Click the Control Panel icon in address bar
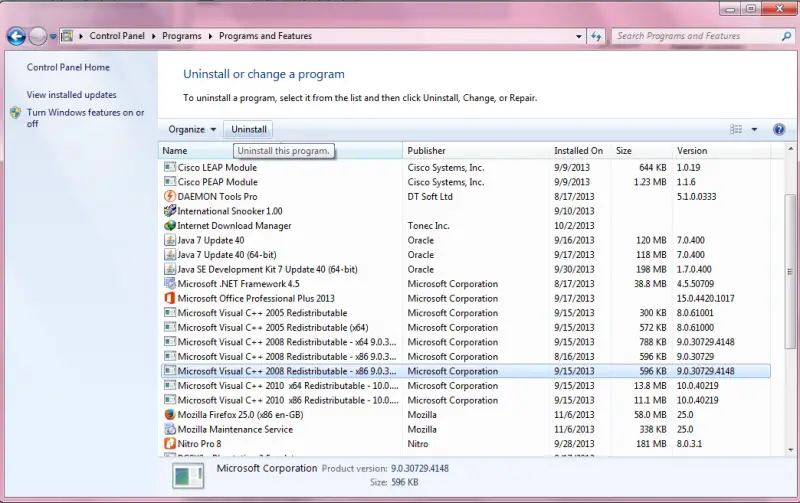The image size is (800, 503). tap(67, 36)
